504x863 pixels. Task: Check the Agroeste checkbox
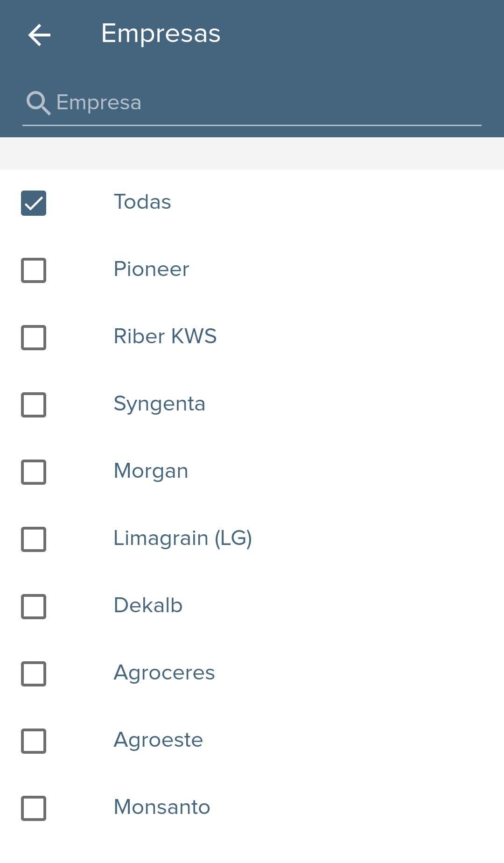pos(34,741)
